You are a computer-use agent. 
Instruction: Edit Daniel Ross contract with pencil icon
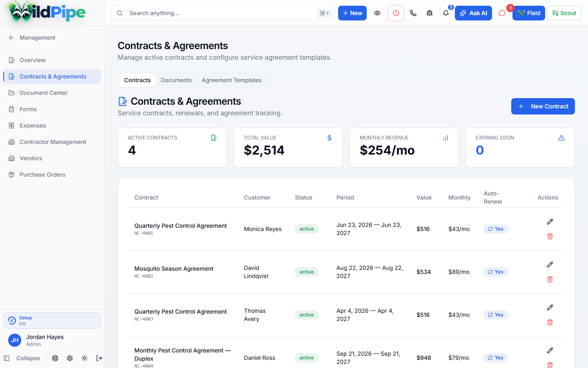(x=550, y=350)
